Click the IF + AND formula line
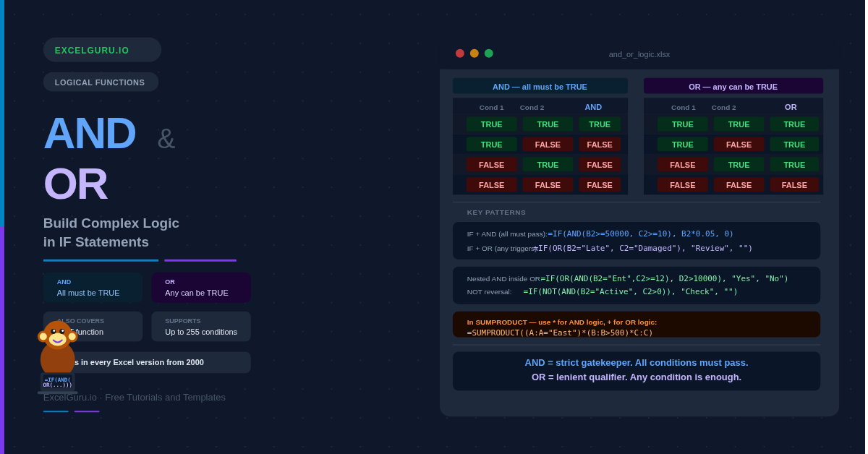Image resolution: width=868 pixels, height=454 pixels. click(x=600, y=234)
